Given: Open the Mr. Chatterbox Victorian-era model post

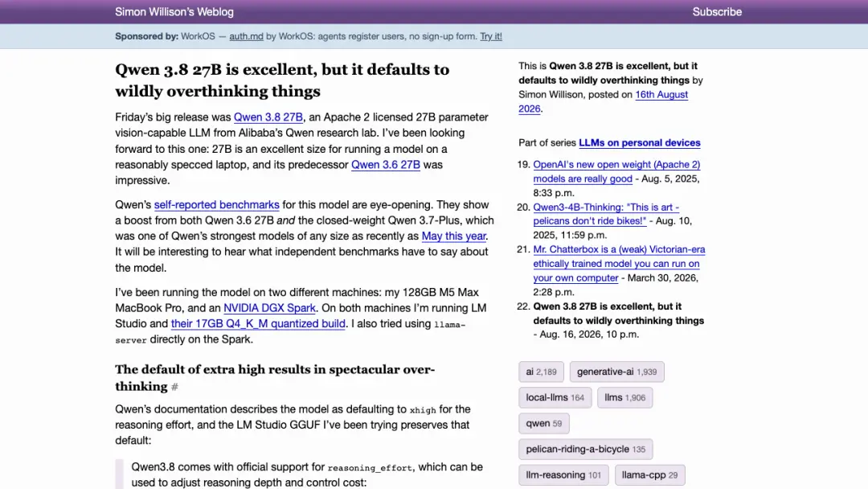Looking at the screenshot, I should [619, 264].
